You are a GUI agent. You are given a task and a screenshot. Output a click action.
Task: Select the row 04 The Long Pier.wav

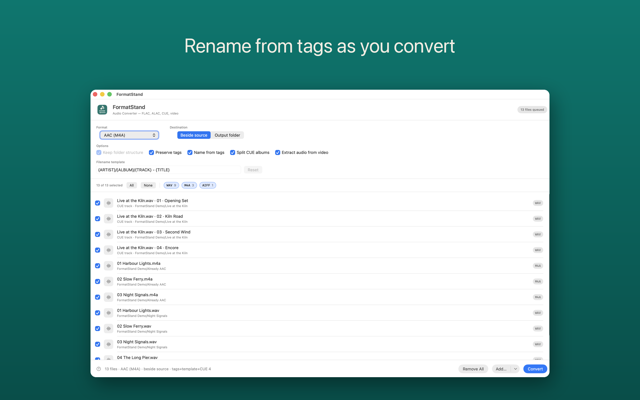(x=320, y=358)
